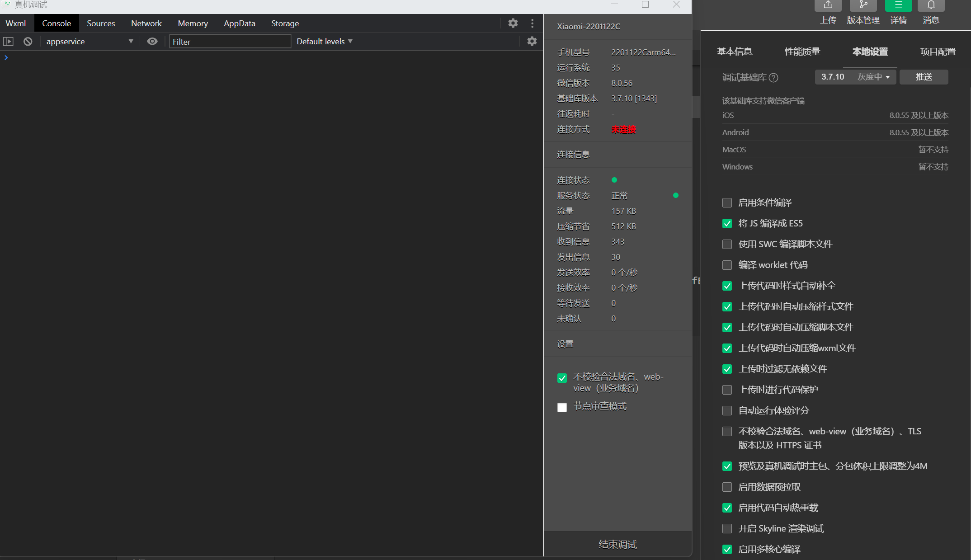Open the DevTools three-dot more menu

tap(532, 23)
